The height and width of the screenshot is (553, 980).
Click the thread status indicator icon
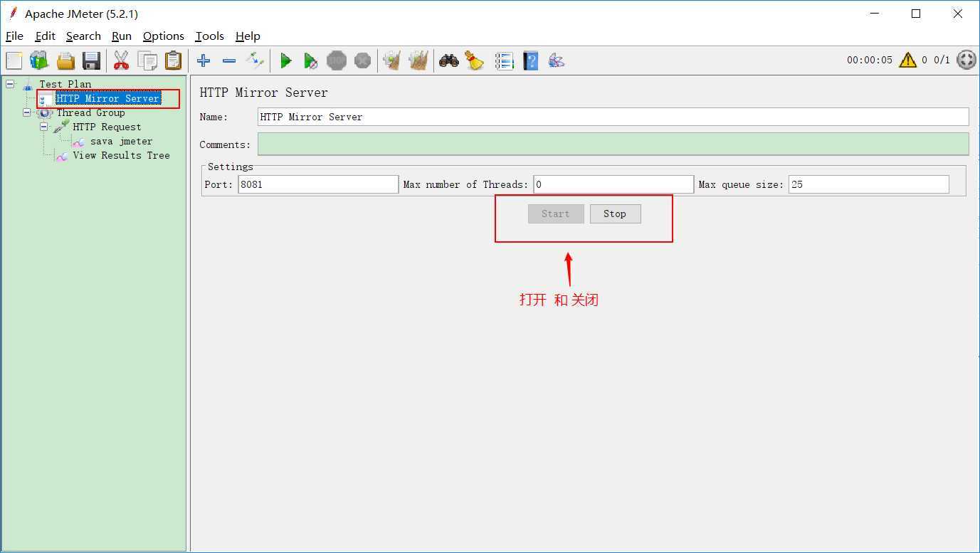coord(966,60)
